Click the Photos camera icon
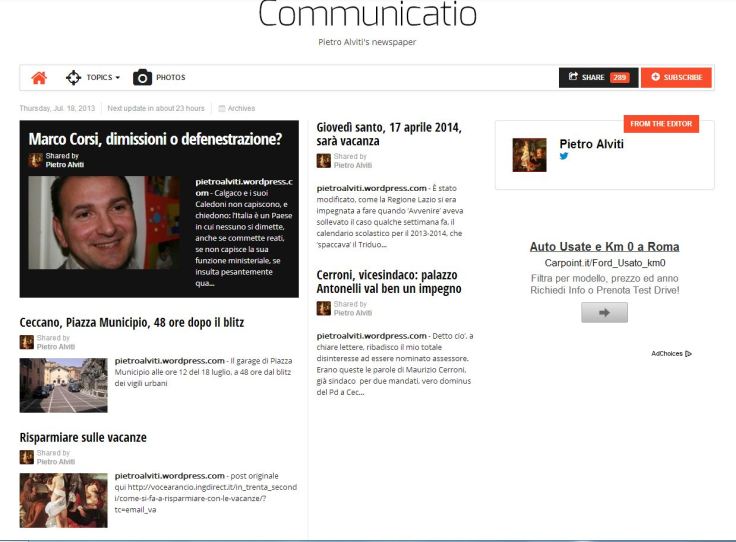 [x=142, y=78]
